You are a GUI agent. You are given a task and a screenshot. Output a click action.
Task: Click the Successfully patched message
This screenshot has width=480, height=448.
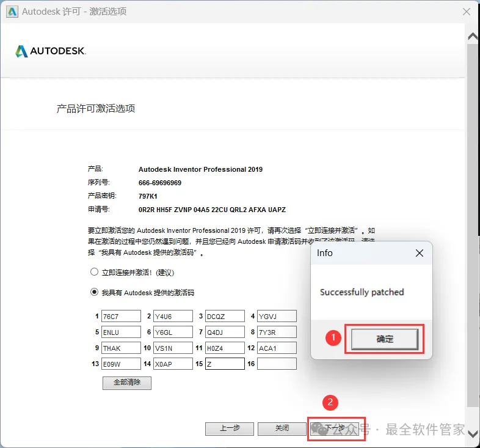(x=362, y=292)
